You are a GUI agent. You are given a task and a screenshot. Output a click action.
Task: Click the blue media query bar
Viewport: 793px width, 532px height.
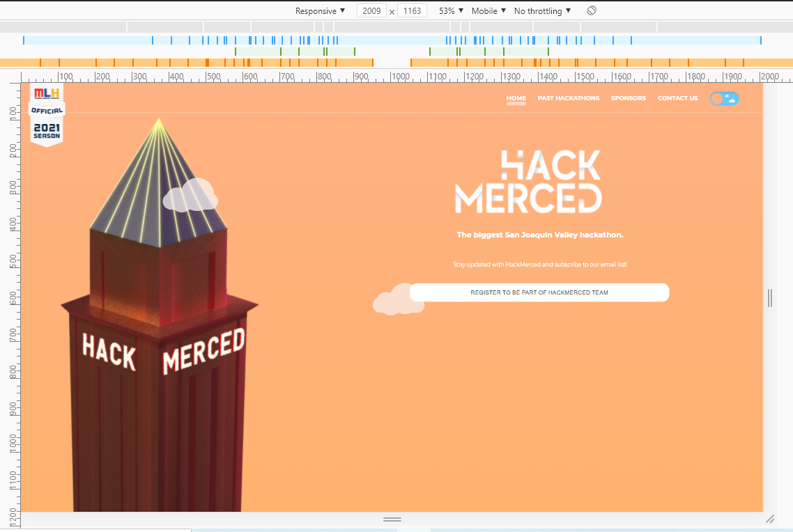(392, 40)
